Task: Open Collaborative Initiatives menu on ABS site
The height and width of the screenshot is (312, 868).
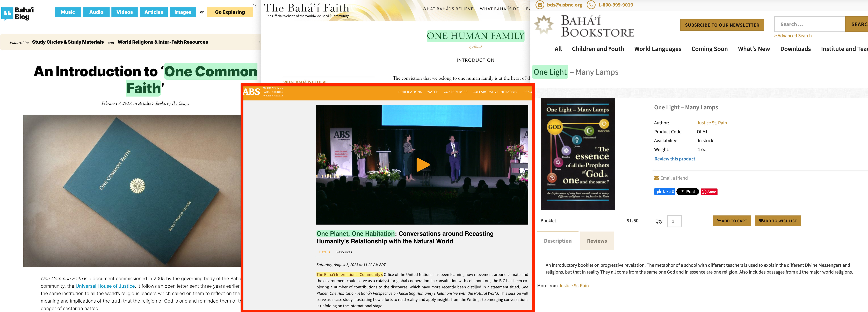Action: (495, 92)
